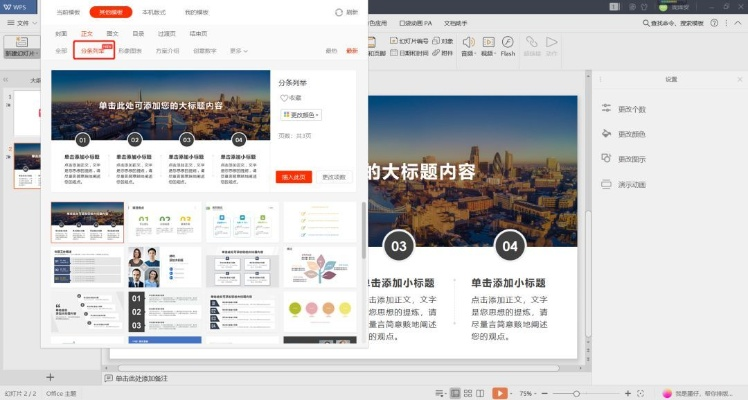Click the 更改动画 button

coord(334,176)
